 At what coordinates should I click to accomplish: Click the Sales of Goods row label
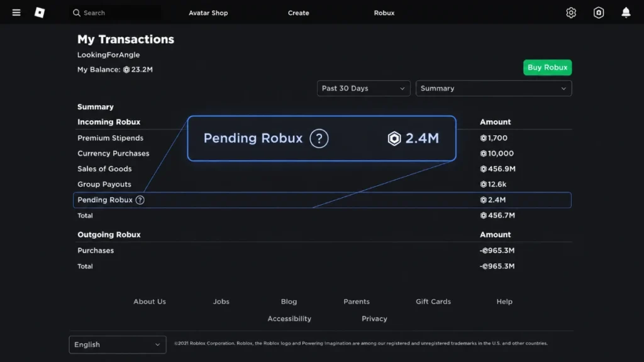[x=105, y=168]
